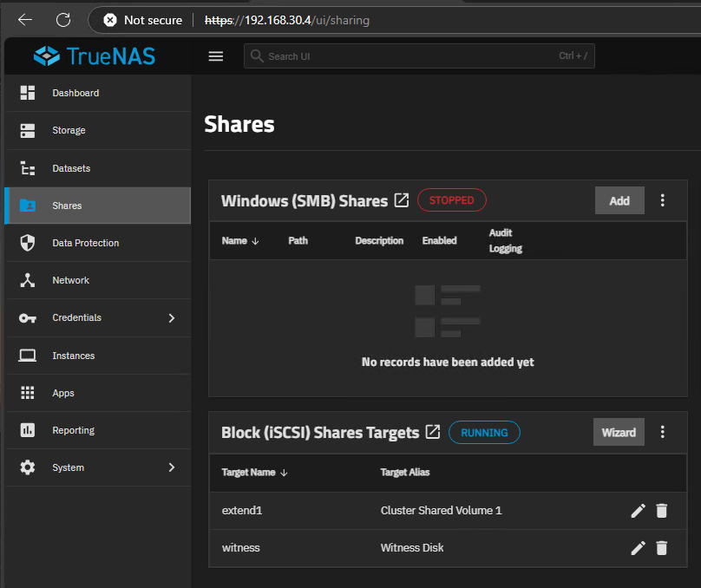Screen dimensions: 701x588
Task: Add a new Windows SMB share
Action: 619,200
